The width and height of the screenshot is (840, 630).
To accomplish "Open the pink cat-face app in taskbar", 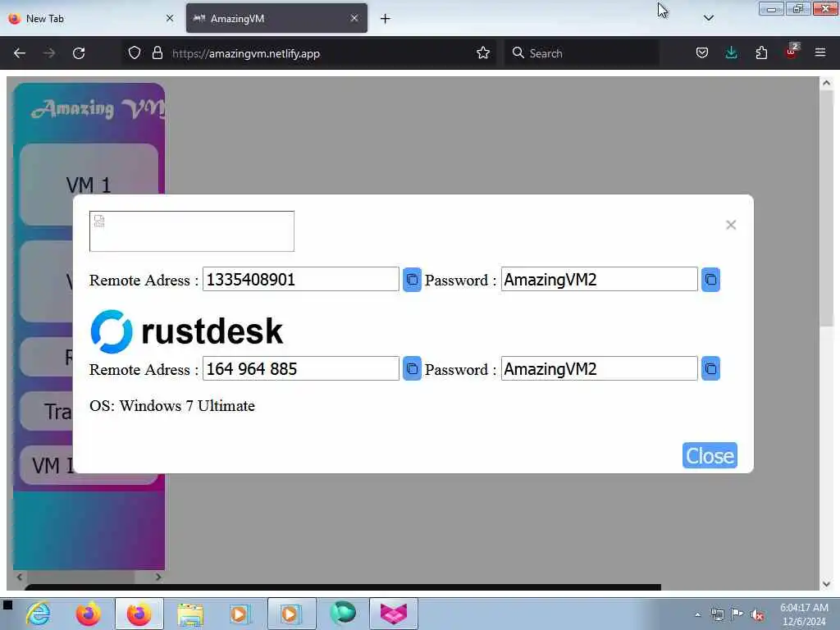I will 394,614.
